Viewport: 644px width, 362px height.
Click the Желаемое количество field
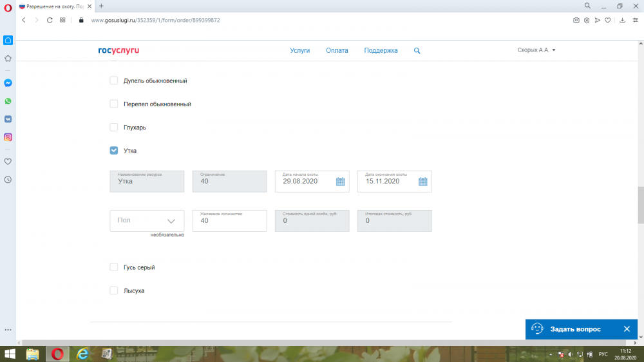tap(230, 221)
